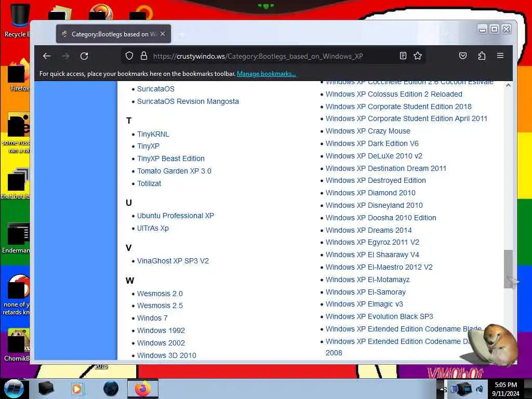Click the taskbar clock showing 5:05 PM
This screenshot has height=399, width=532.
pyautogui.click(x=506, y=389)
